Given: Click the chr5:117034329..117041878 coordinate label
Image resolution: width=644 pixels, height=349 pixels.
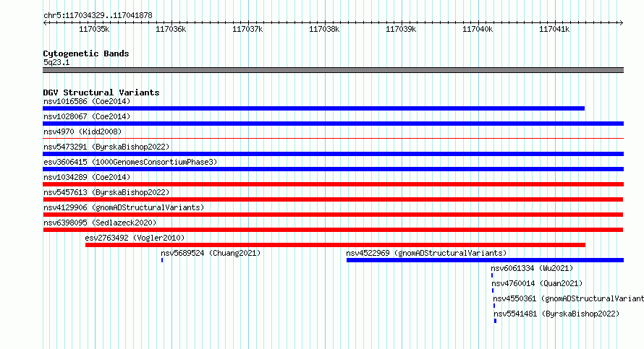Looking at the screenshot, I should tap(98, 16).
